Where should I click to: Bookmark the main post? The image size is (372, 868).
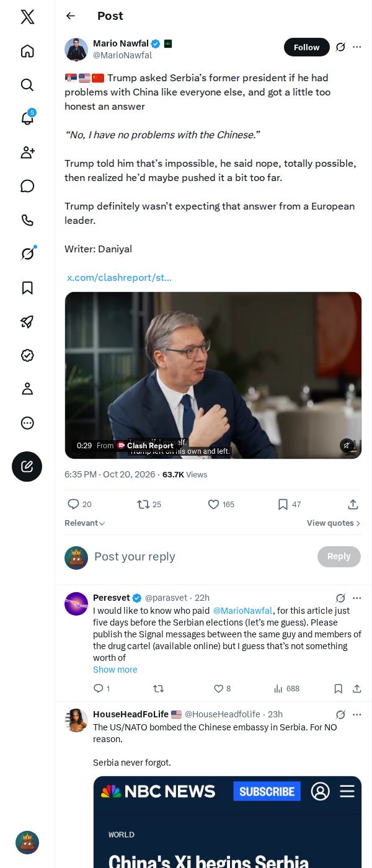tap(290, 504)
